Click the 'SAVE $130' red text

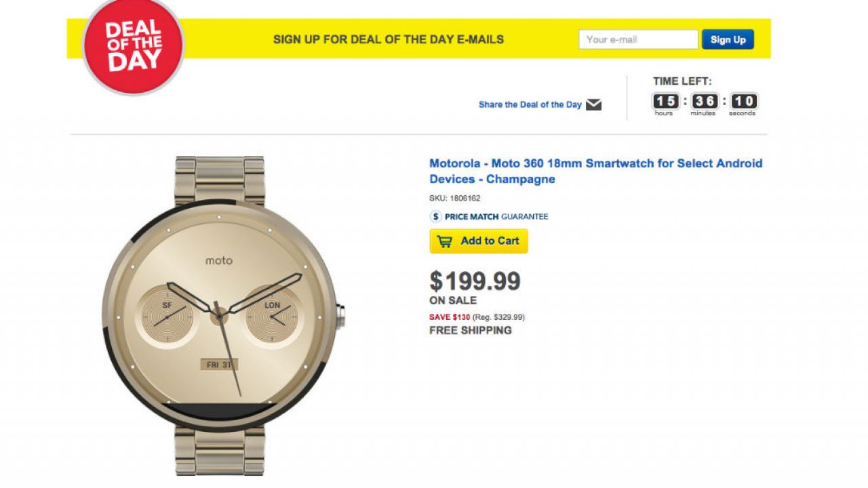pyautogui.click(x=450, y=317)
